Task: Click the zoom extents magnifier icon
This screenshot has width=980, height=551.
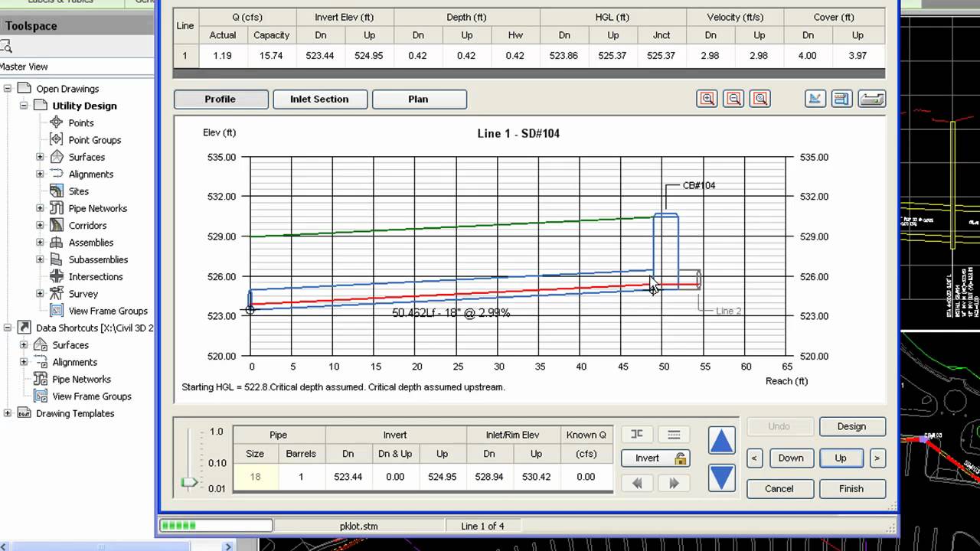Action: 759,99
